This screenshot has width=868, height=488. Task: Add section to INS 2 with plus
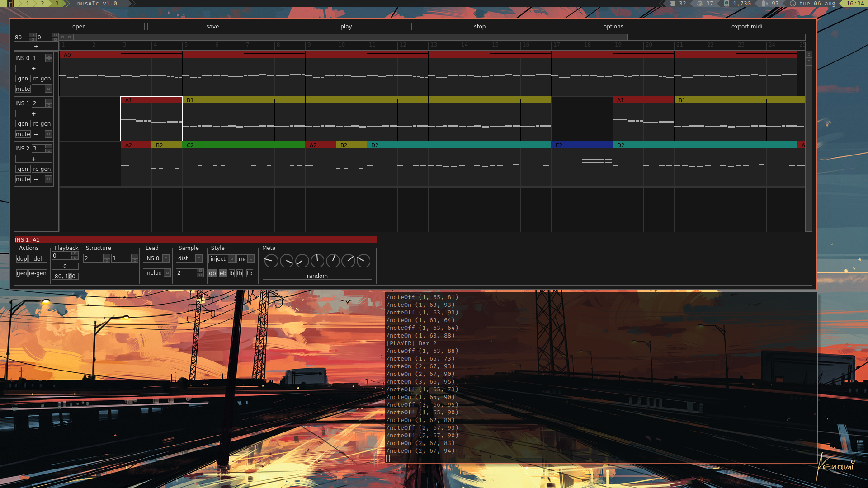click(34, 159)
